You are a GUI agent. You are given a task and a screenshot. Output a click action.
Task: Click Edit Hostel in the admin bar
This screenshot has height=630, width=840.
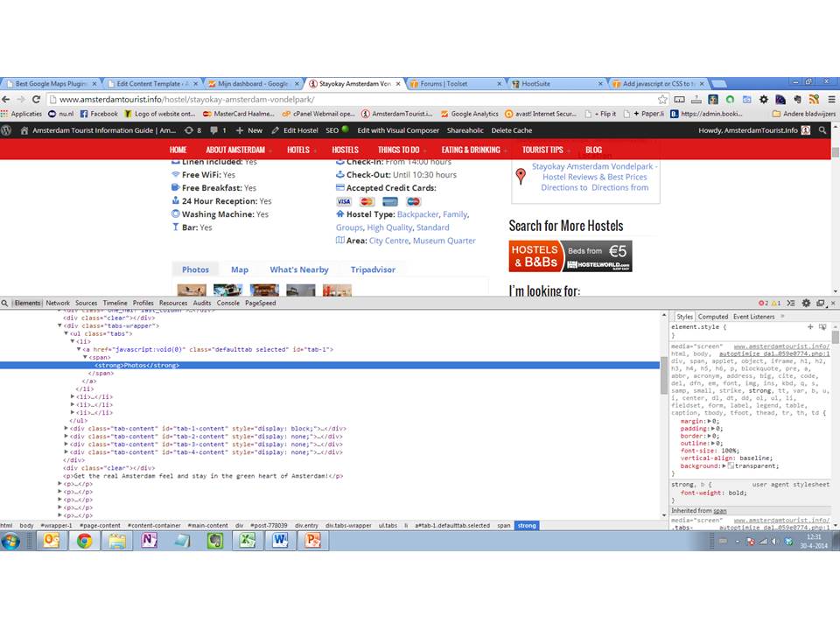click(x=295, y=130)
